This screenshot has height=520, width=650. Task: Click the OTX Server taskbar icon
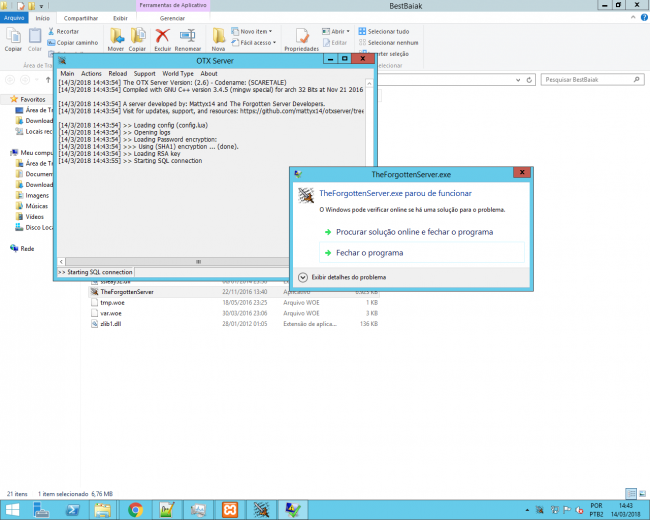coord(261,510)
